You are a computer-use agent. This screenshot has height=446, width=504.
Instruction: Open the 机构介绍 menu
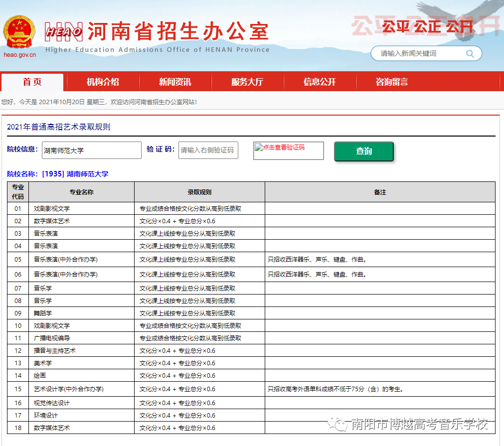[103, 82]
